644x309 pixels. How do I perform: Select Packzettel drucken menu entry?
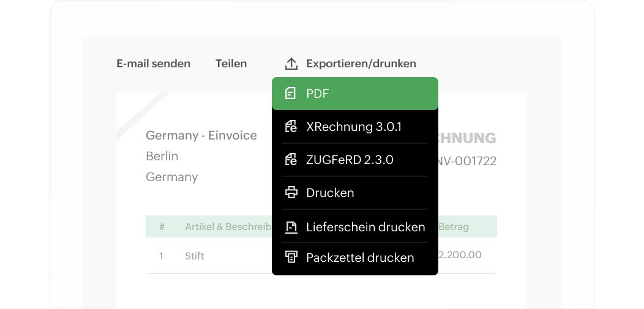355,258
